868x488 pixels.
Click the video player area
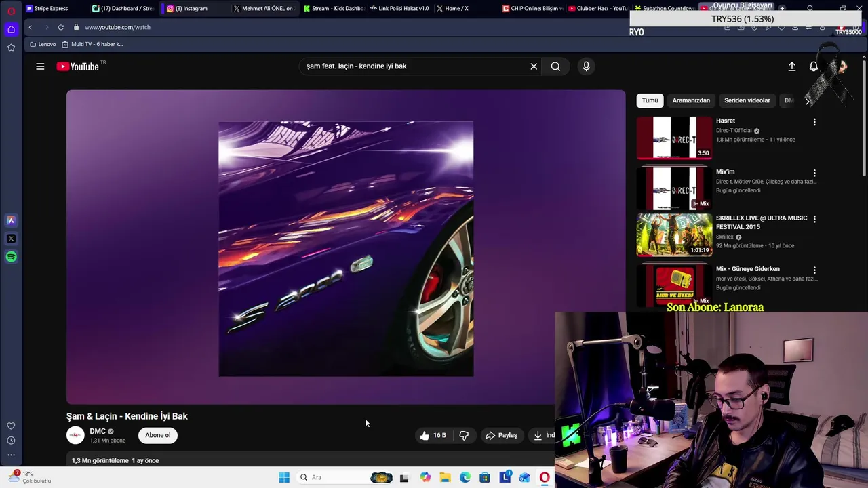coord(346,247)
